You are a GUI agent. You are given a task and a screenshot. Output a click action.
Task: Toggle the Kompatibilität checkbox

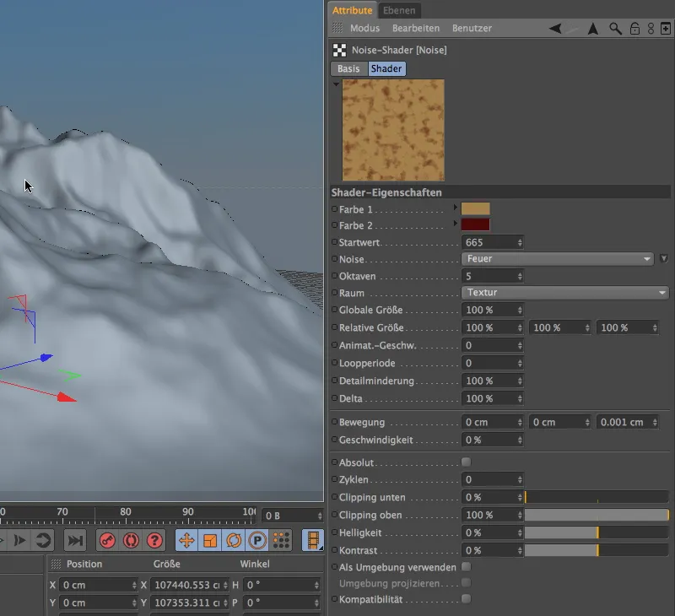[466, 599]
